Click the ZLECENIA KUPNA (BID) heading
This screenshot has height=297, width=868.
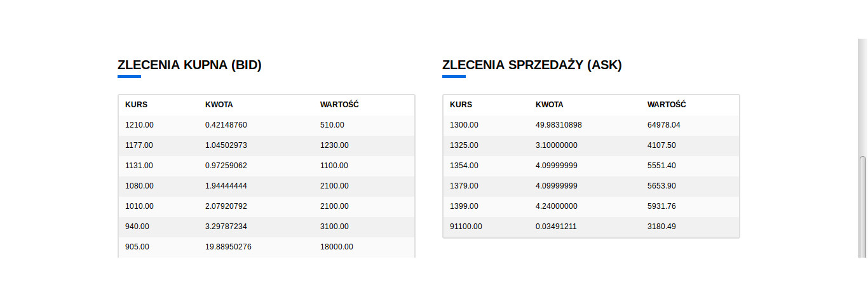pyautogui.click(x=189, y=65)
